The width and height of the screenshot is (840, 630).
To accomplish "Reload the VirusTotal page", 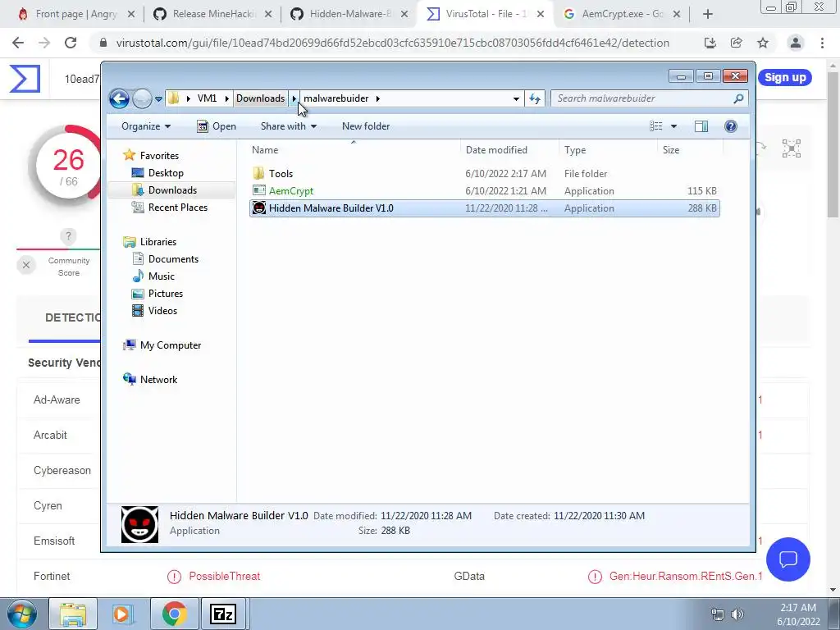I will tap(71, 43).
